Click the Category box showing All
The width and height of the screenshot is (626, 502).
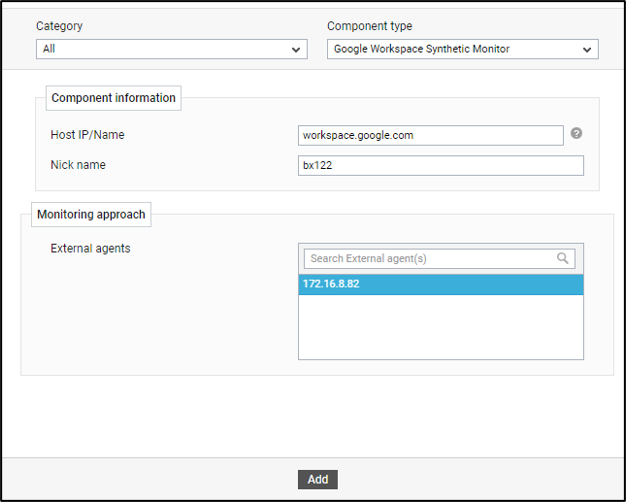160,49
